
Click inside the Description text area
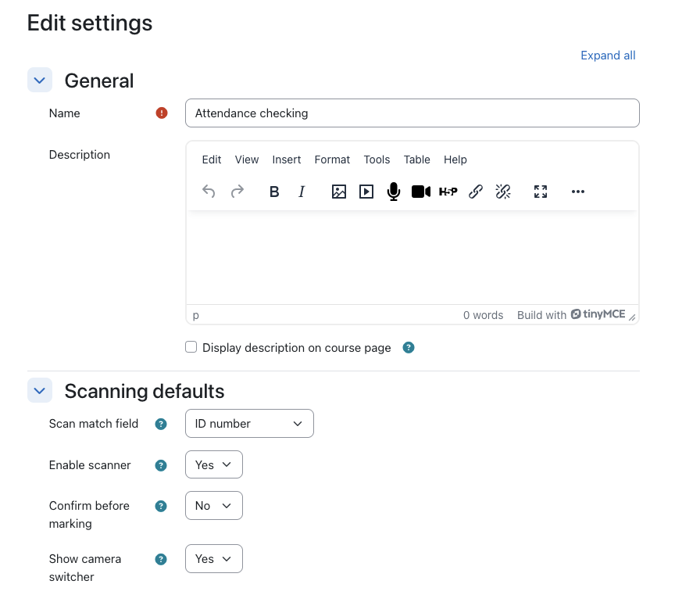coord(412,257)
